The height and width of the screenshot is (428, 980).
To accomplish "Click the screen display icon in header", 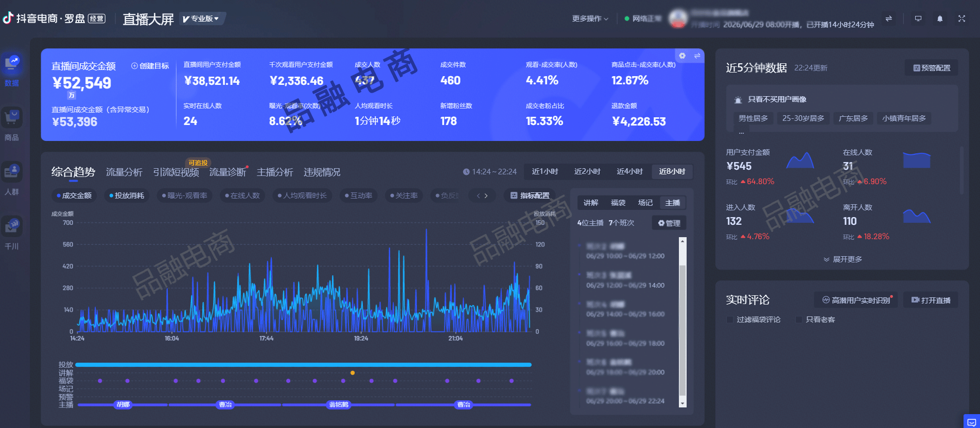I will [x=918, y=19].
